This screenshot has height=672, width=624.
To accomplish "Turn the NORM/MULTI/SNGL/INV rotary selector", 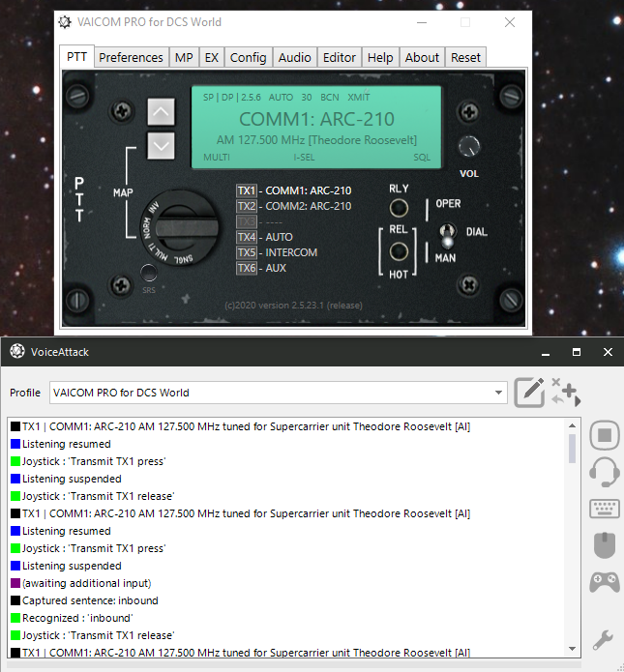I will click(179, 228).
